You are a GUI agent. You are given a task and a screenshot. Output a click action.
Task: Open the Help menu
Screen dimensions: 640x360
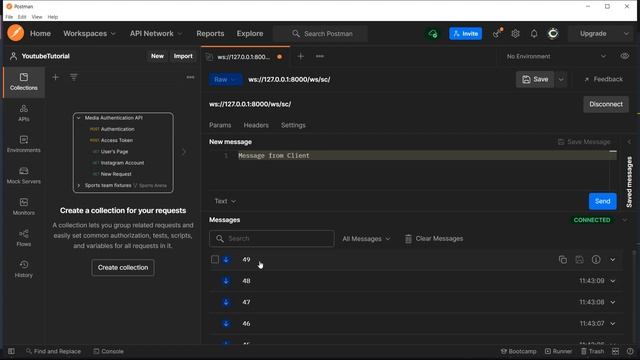pyautogui.click(x=53, y=17)
